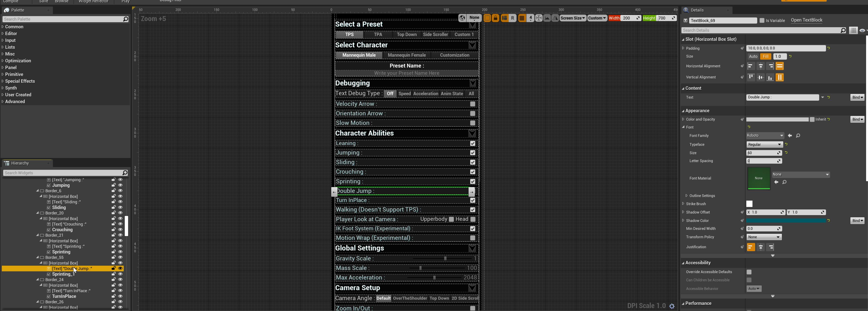Screen dimensions: 868x311
Task: Set horizontal alignment to right
Action: pyautogui.click(x=770, y=66)
